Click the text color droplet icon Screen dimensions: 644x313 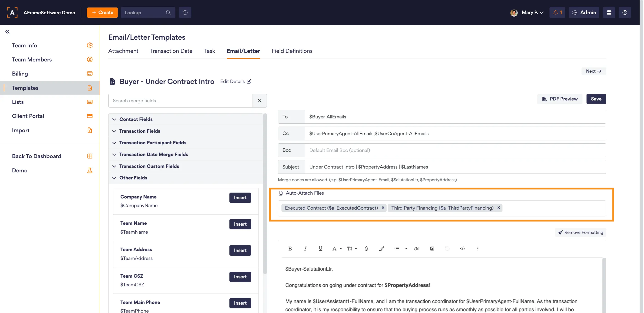tap(366, 249)
